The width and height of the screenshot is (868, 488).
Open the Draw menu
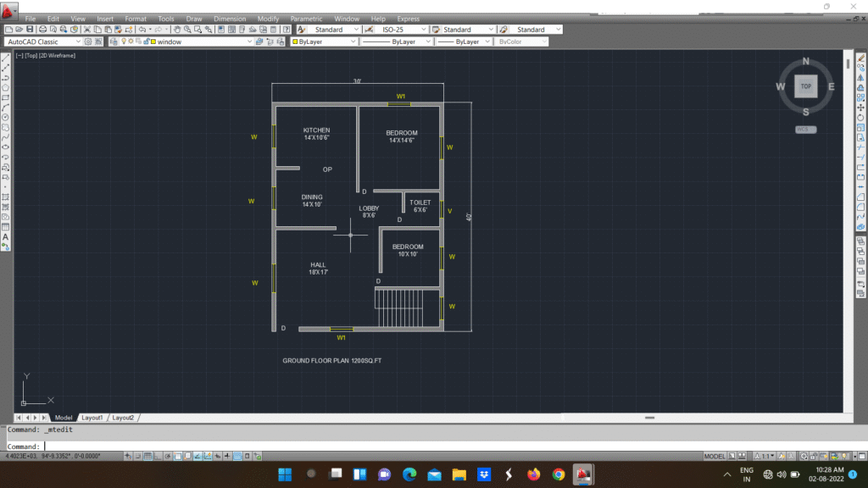point(194,19)
